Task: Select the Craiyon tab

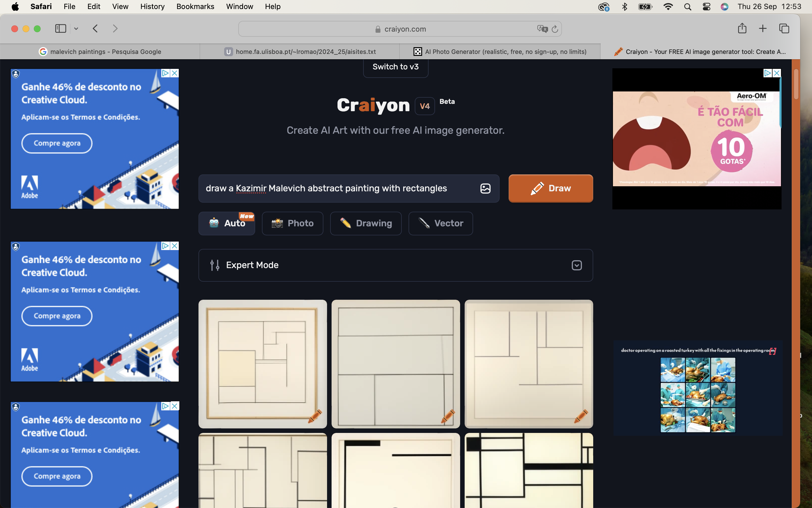Action: [700, 52]
